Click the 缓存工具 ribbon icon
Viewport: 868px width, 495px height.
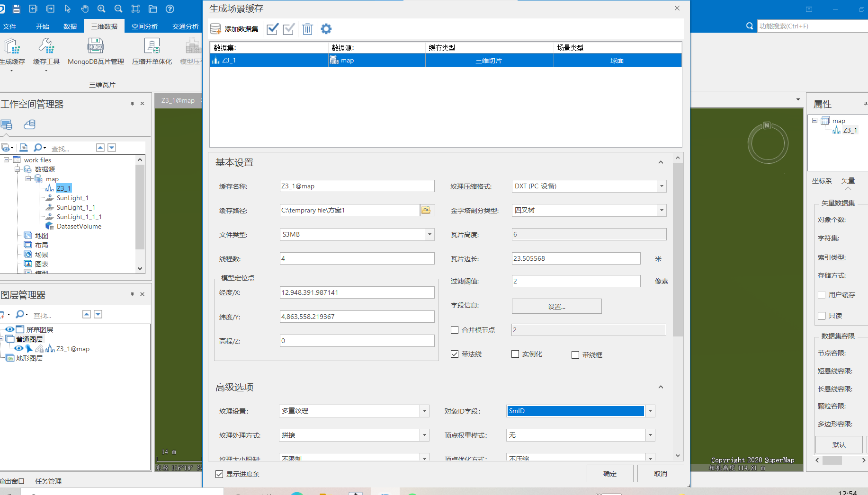point(46,46)
